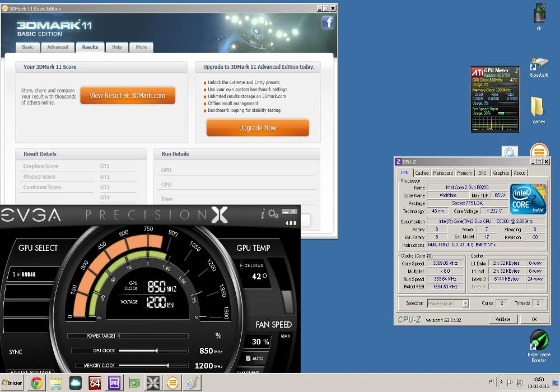
Task: Switch to SPD tab in CPU-Z
Action: coord(483,173)
